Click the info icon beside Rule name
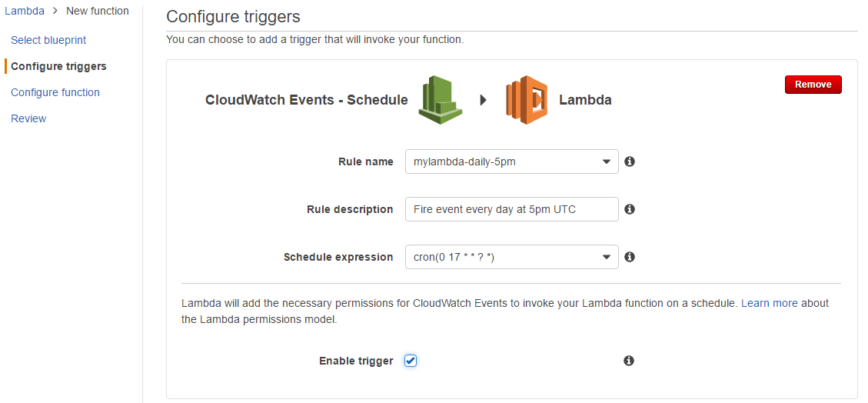The height and width of the screenshot is (403, 868). click(630, 162)
